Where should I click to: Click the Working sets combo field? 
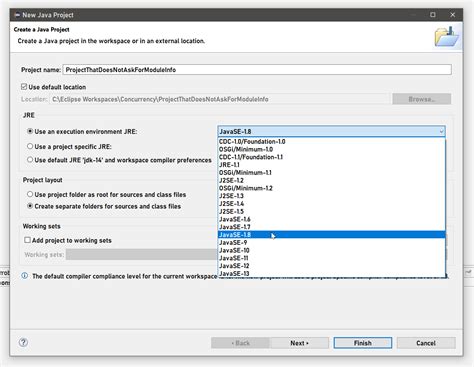coord(142,254)
